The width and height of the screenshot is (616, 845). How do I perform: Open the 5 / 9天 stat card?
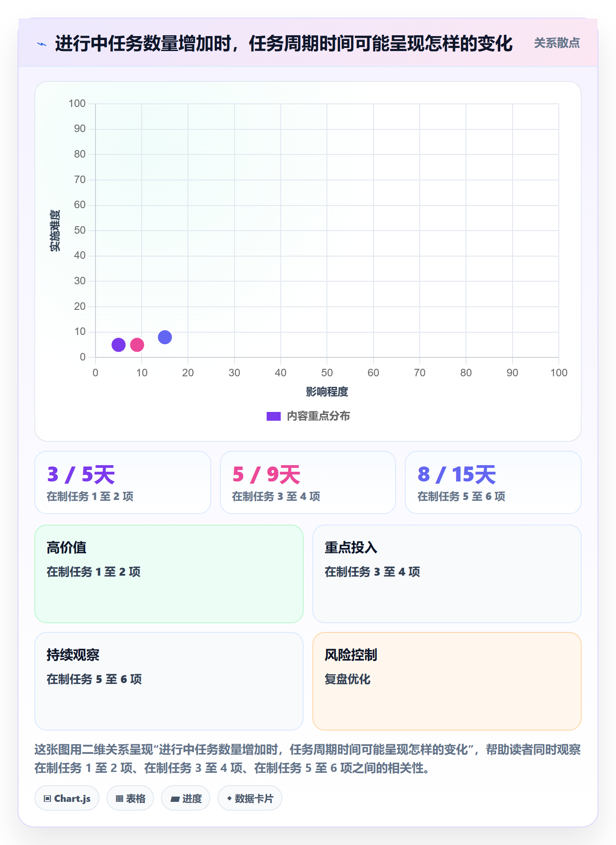[x=308, y=482]
